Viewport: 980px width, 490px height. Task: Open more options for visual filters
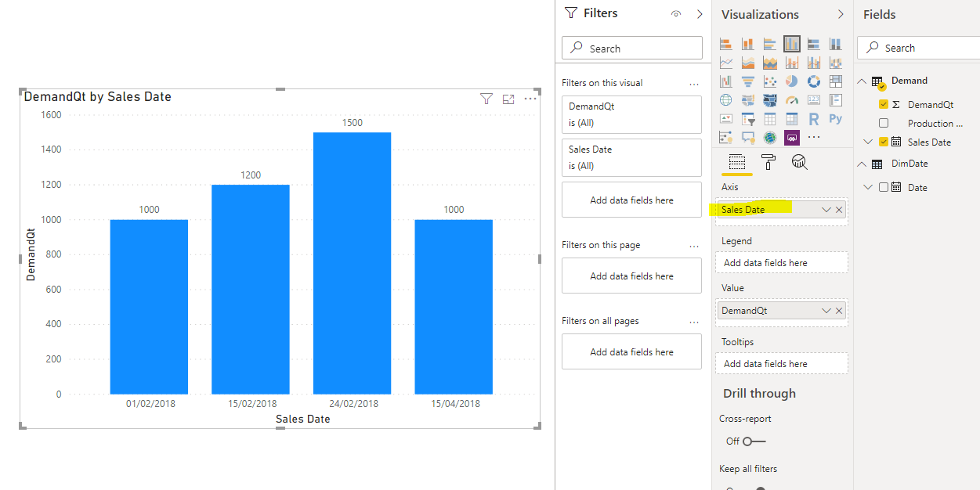pos(694,84)
